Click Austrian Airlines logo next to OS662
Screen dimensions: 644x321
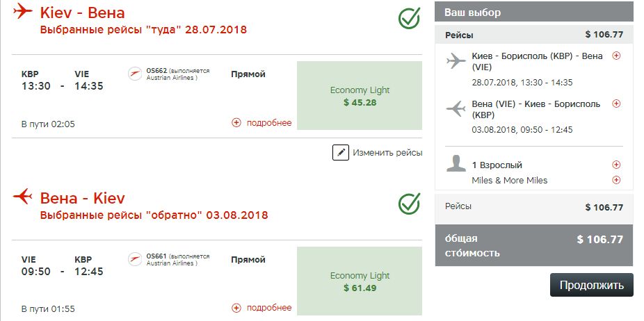(x=135, y=74)
